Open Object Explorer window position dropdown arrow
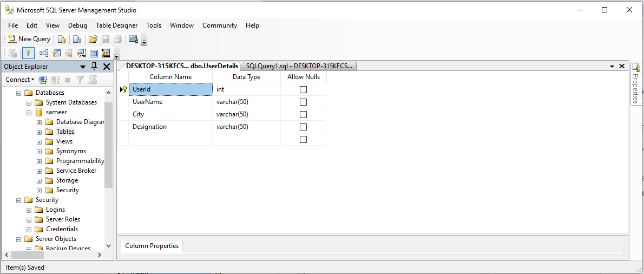 point(83,67)
